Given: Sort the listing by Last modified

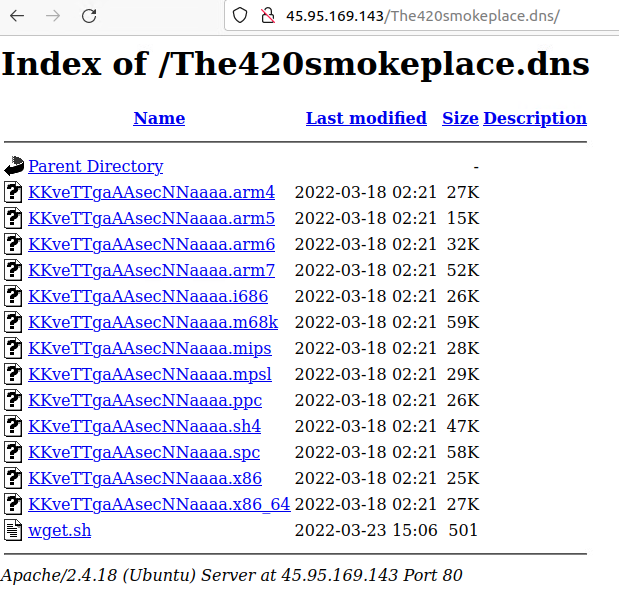Looking at the screenshot, I should pos(366,118).
